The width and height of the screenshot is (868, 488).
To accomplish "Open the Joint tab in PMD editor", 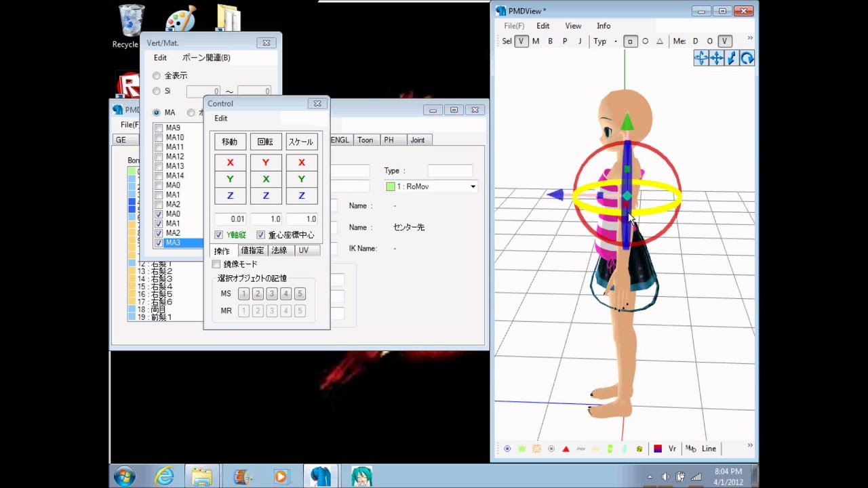I will pyautogui.click(x=418, y=140).
